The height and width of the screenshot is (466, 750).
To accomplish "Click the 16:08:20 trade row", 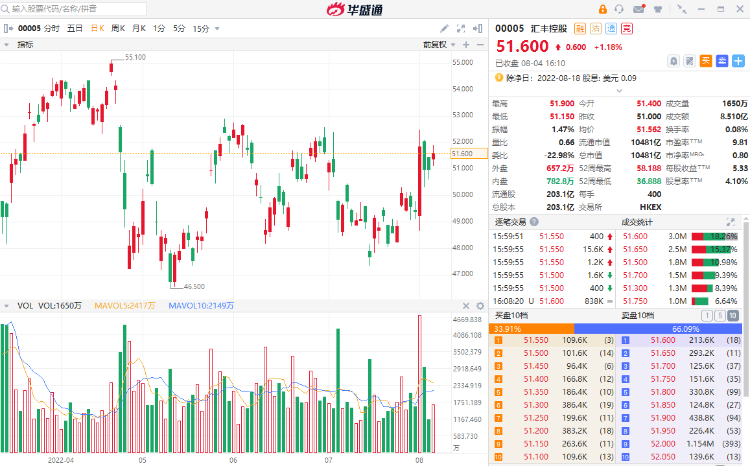I will point(553,301).
